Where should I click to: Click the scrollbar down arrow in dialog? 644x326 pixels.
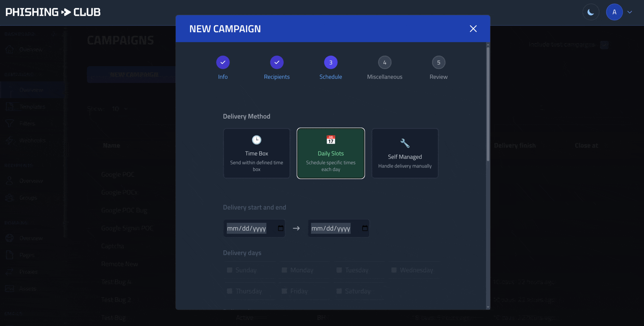[488, 307]
